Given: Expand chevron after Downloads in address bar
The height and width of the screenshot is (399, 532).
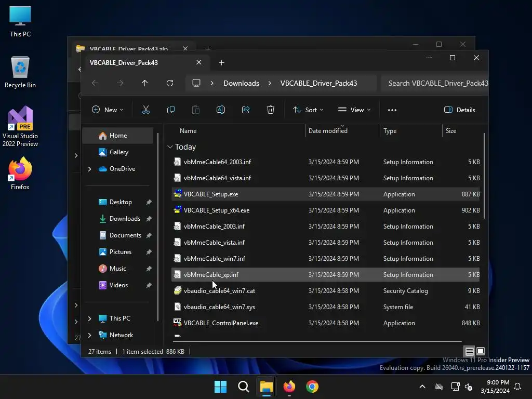Looking at the screenshot, I should tap(270, 83).
